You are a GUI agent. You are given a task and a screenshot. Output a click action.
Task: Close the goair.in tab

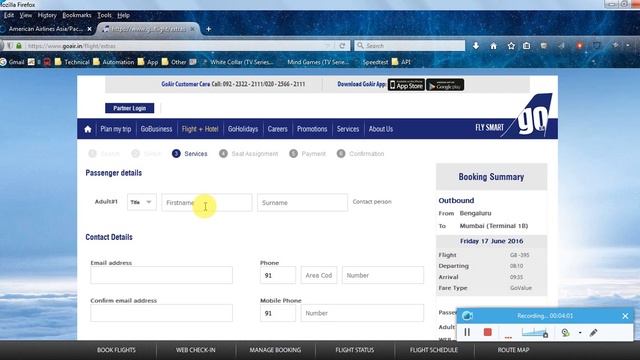tap(193, 29)
